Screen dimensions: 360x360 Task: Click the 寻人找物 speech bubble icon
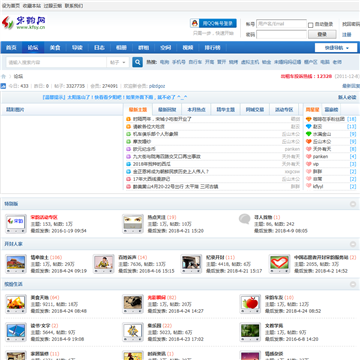coord(244,219)
